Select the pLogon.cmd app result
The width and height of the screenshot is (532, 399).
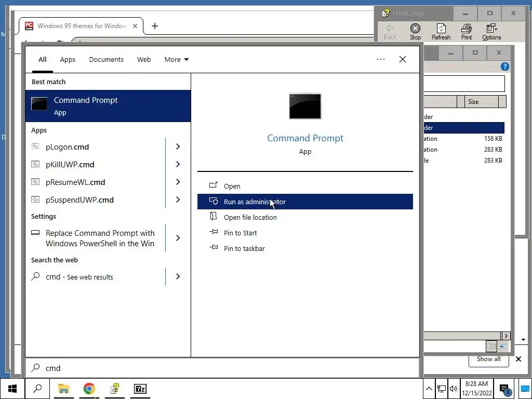(96, 147)
